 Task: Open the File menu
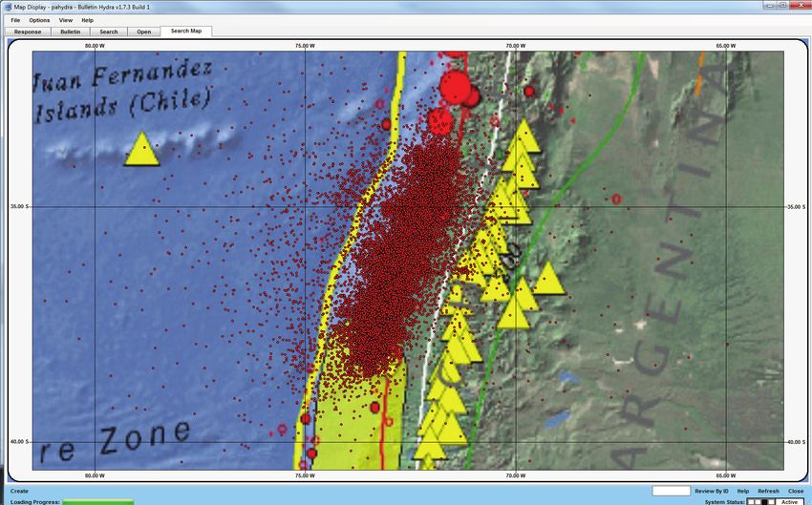click(x=15, y=20)
